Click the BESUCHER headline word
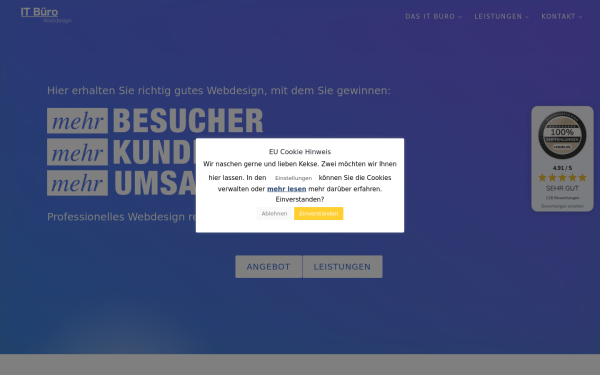 click(x=188, y=121)
